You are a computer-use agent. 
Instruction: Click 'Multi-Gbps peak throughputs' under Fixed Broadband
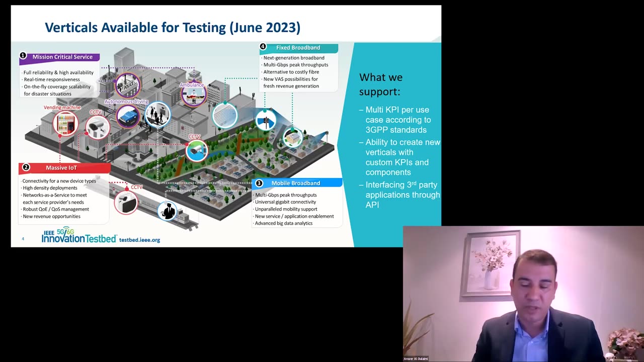tap(295, 65)
